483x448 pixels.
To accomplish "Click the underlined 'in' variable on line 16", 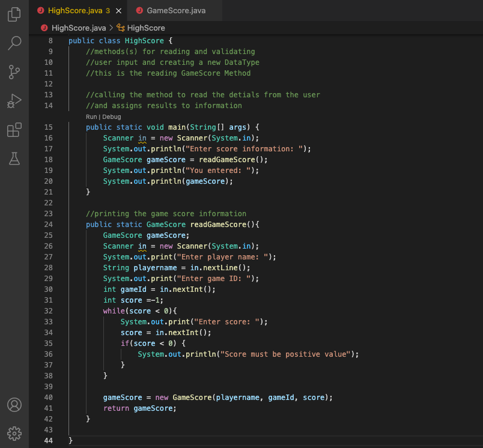I will point(142,138).
